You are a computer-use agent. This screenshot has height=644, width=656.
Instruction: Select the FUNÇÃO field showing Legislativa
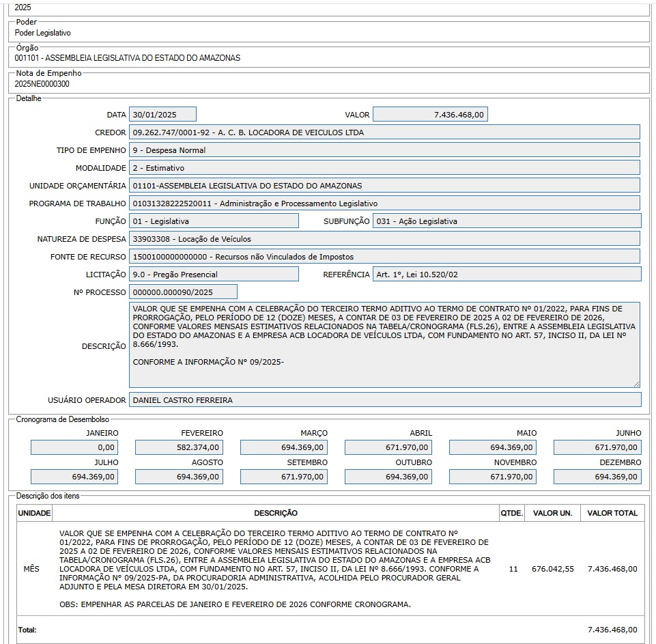click(214, 221)
